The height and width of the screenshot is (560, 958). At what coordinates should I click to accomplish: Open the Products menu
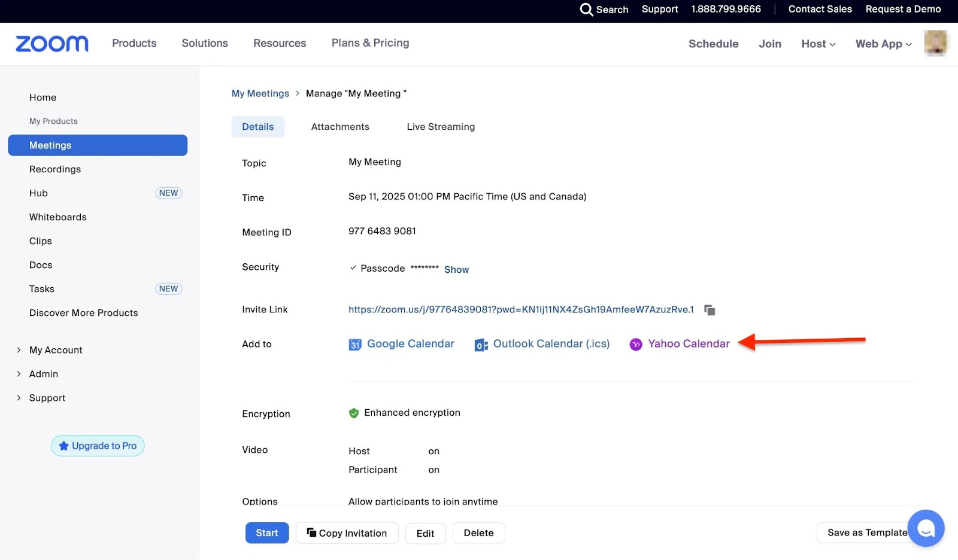[134, 43]
